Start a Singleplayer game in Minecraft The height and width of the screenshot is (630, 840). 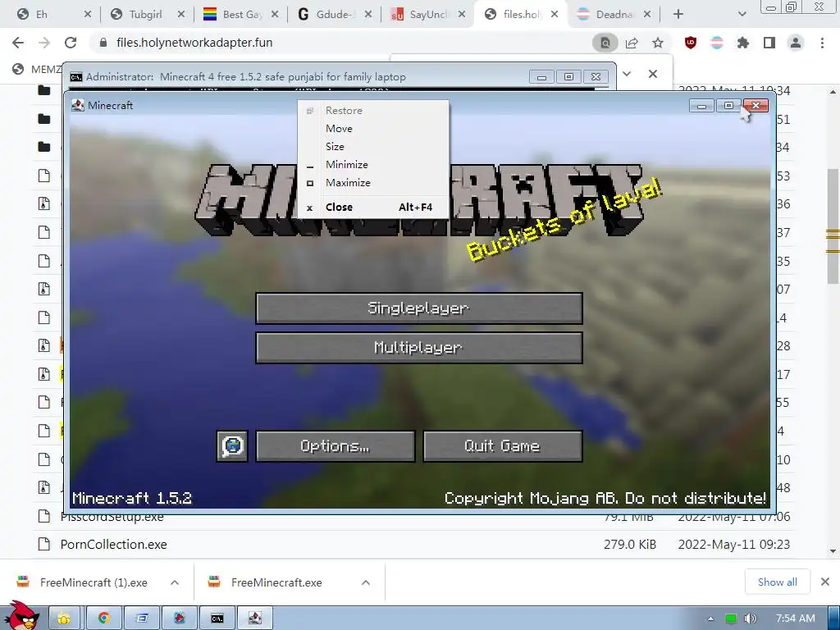click(x=419, y=308)
